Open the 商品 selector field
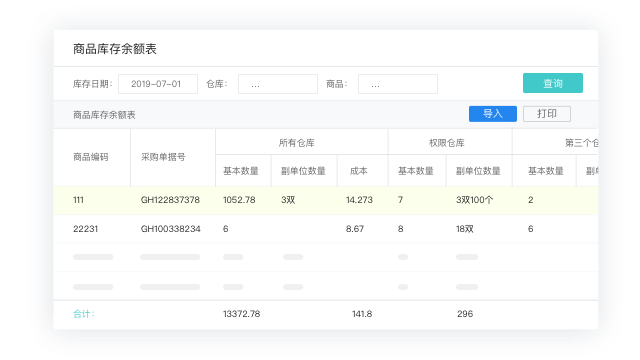Screen dimensions: 640x360 click(398, 84)
